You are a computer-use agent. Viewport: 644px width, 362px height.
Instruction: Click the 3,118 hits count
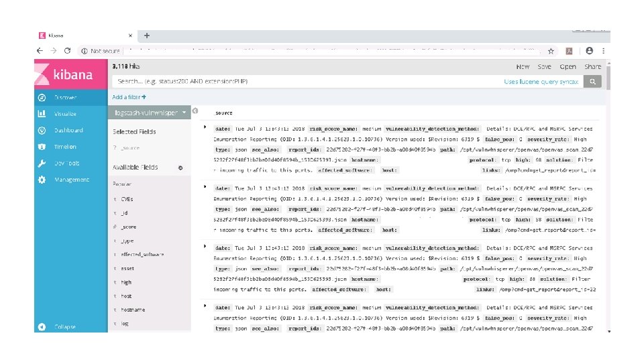pos(126,66)
